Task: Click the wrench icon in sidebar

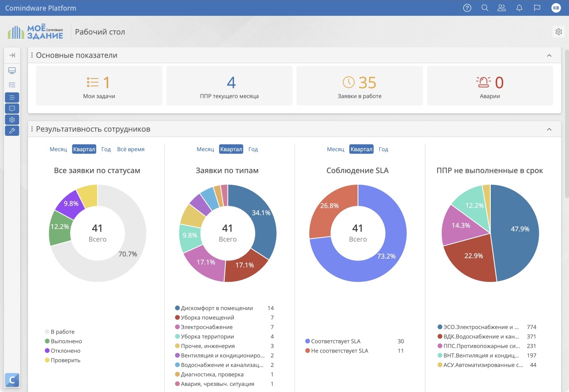Action: click(x=12, y=131)
